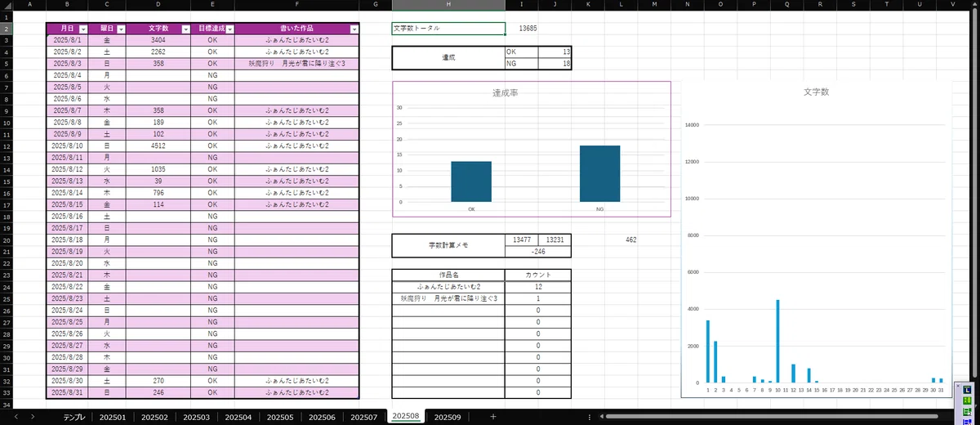Click the date cell 2025/8/31
The height and width of the screenshot is (425, 980).
click(67, 393)
